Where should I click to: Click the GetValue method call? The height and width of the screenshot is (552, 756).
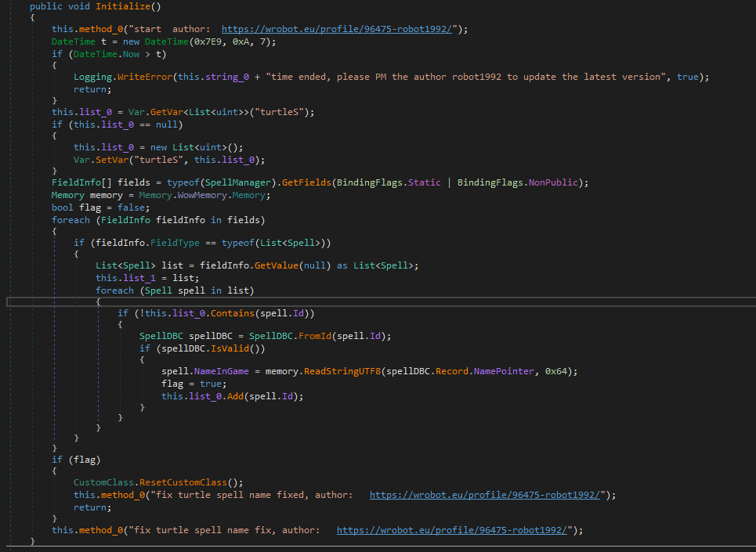point(277,265)
